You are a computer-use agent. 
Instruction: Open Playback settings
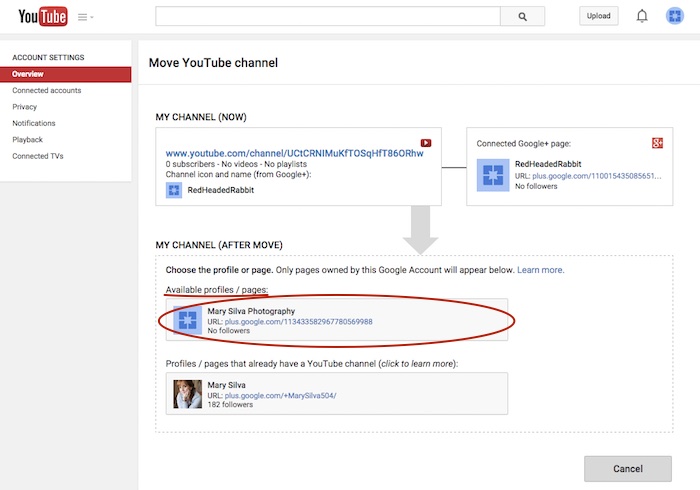pos(28,140)
